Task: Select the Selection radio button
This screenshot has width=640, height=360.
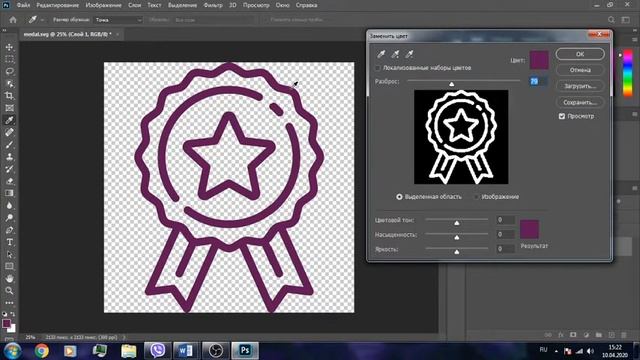Action: (x=399, y=197)
